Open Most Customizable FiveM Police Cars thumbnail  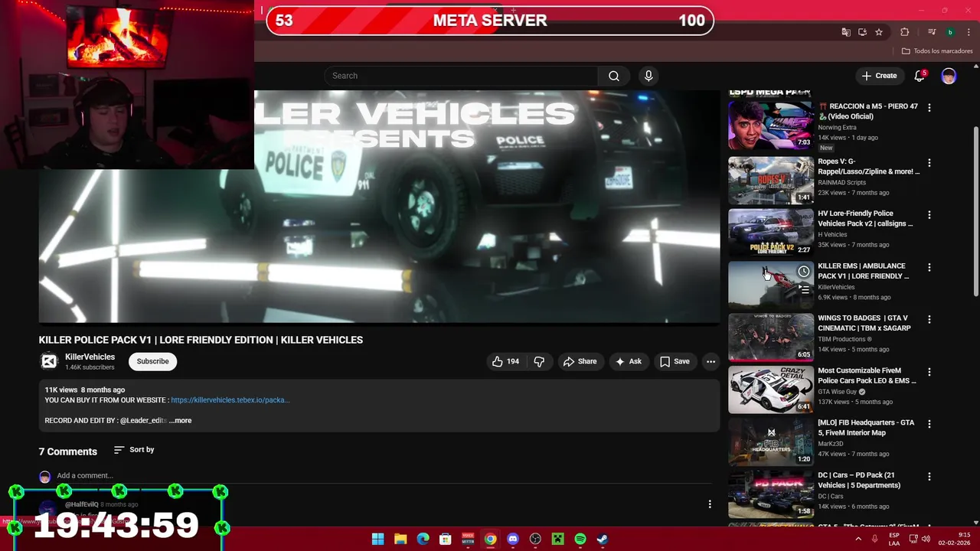point(771,390)
